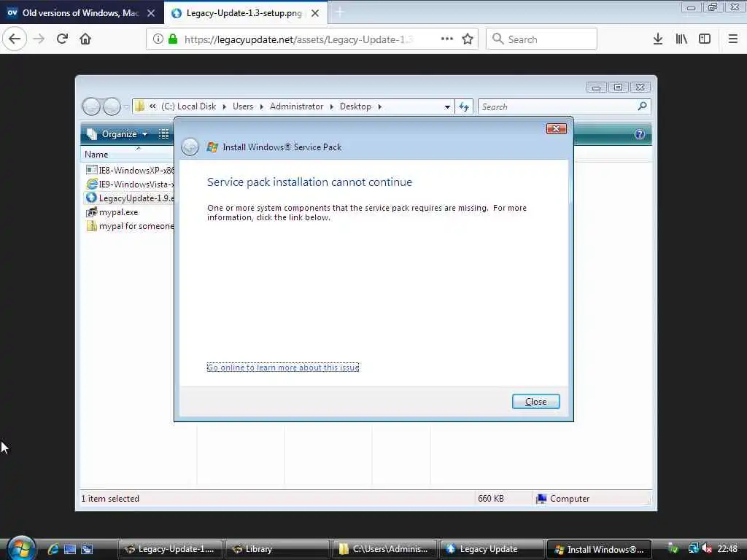Click Explorer back navigation button
Screen dimensions: 747x560
click(x=91, y=106)
